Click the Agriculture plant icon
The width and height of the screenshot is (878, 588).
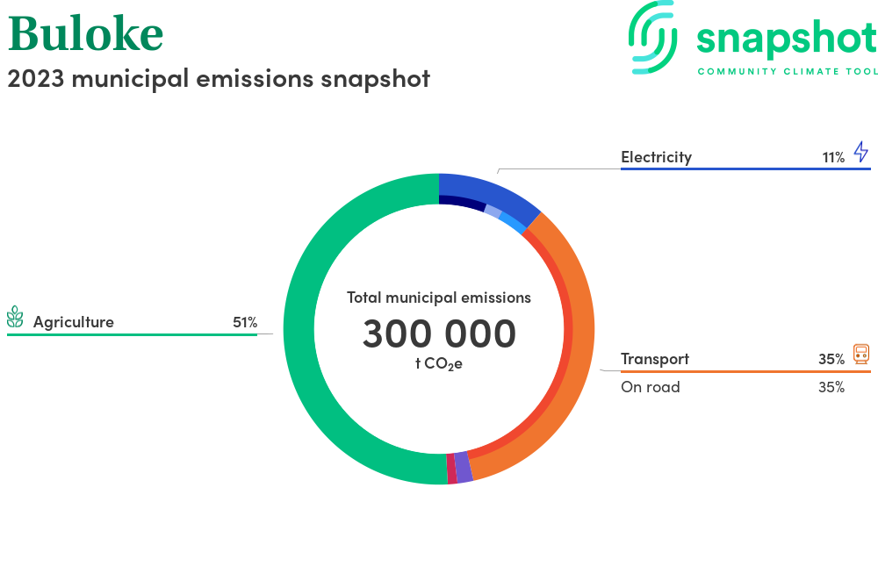pyautogui.click(x=15, y=317)
